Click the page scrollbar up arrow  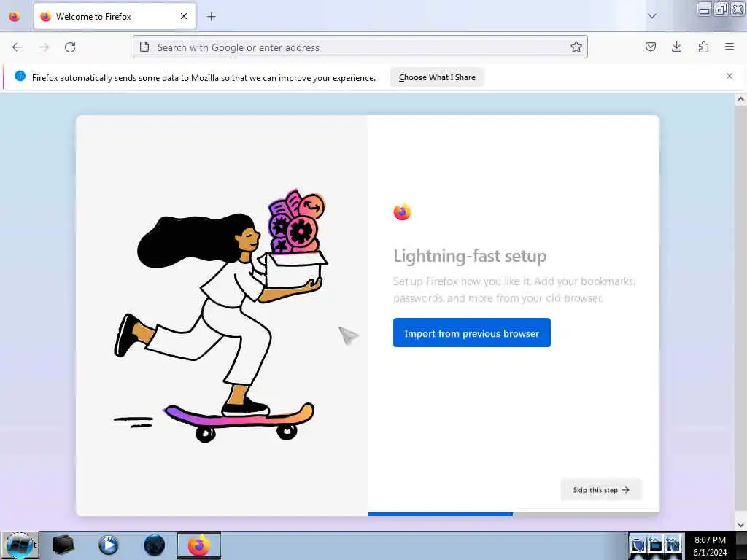pos(740,100)
